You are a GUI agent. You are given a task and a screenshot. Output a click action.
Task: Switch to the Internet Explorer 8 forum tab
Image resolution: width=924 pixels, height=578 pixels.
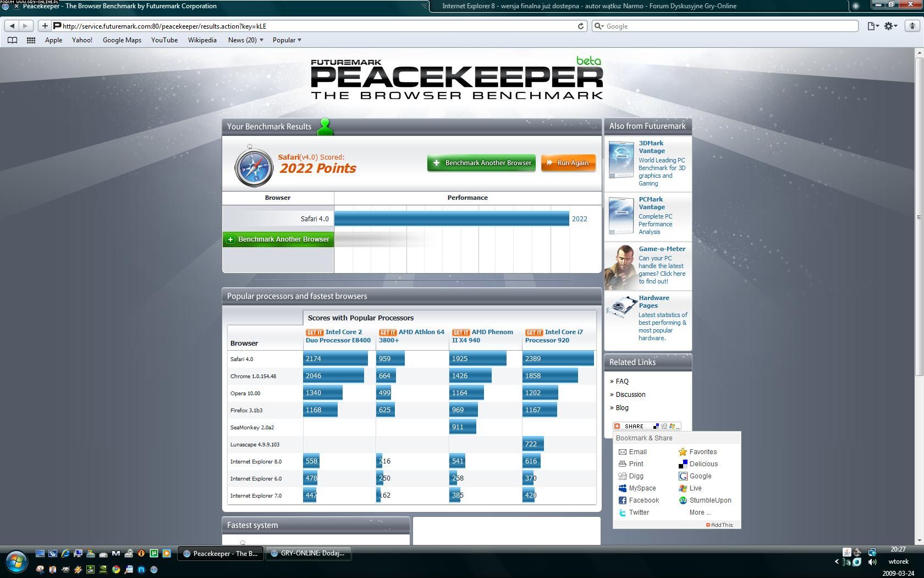[x=588, y=6]
